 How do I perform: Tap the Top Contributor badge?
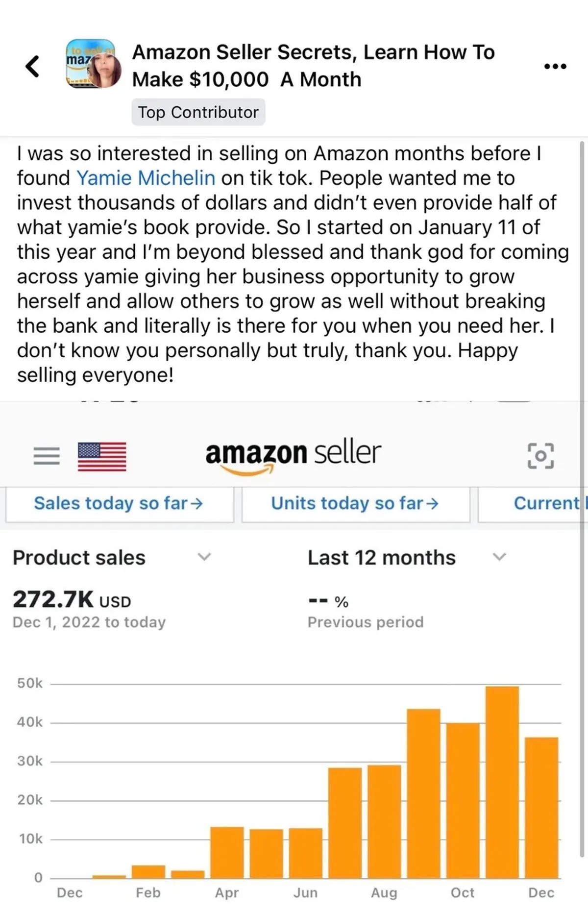(x=198, y=112)
